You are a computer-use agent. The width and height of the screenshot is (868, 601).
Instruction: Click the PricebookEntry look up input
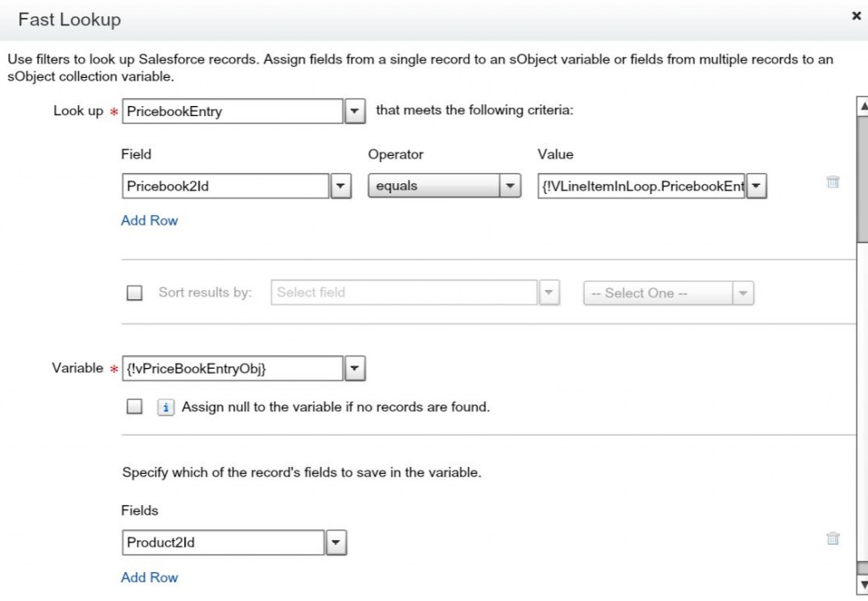232,111
